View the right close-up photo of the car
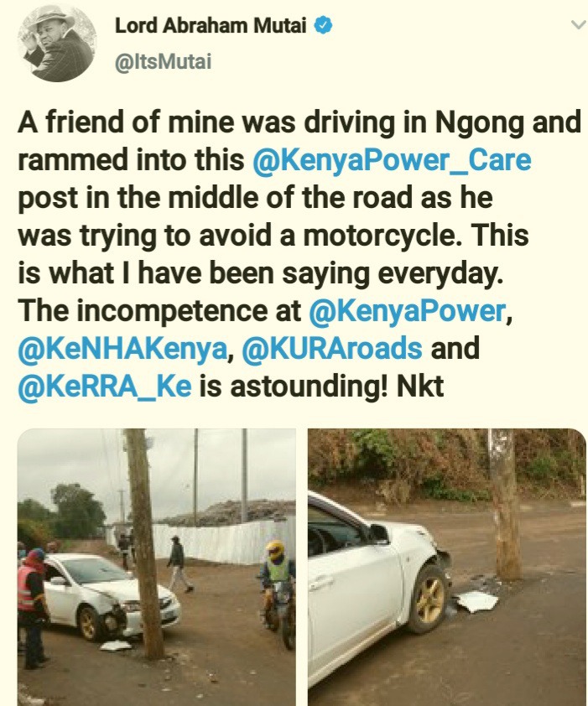The width and height of the screenshot is (588, 706). [447, 568]
